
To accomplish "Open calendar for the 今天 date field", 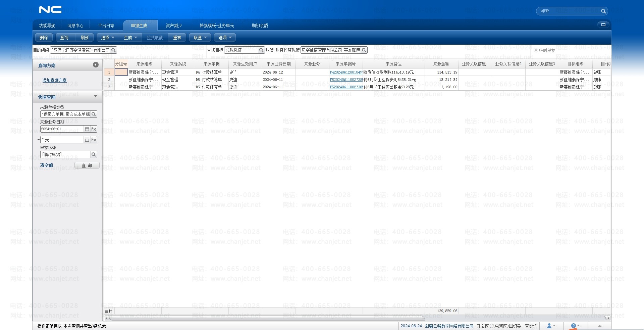I will click(x=87, y=140).
